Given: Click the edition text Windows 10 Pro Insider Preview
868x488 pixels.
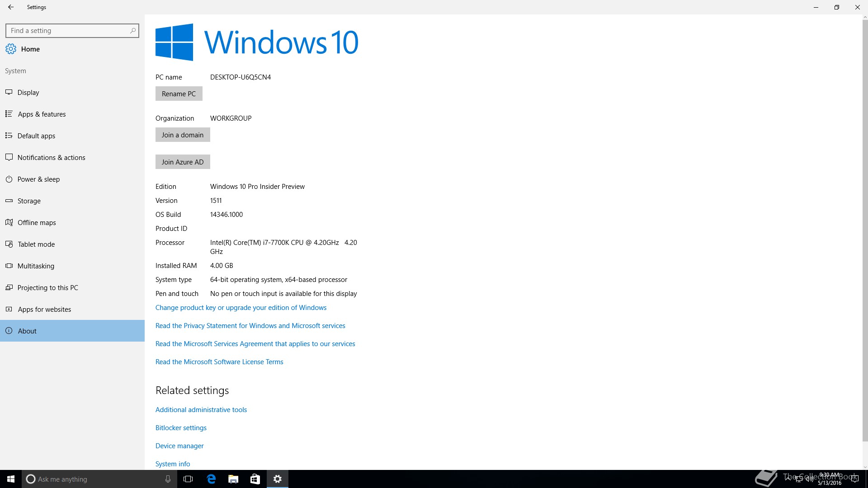Looking at the screenshot, I should click(257, 187).
